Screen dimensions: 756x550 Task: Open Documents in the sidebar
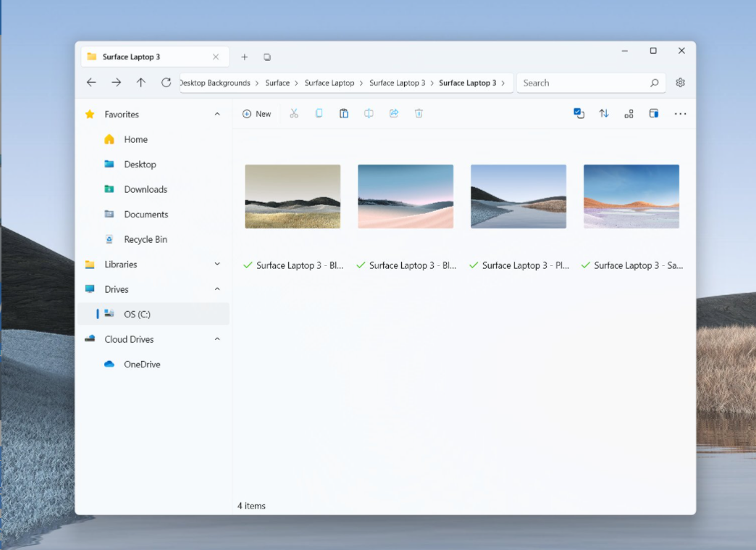(x=154, y=214)
